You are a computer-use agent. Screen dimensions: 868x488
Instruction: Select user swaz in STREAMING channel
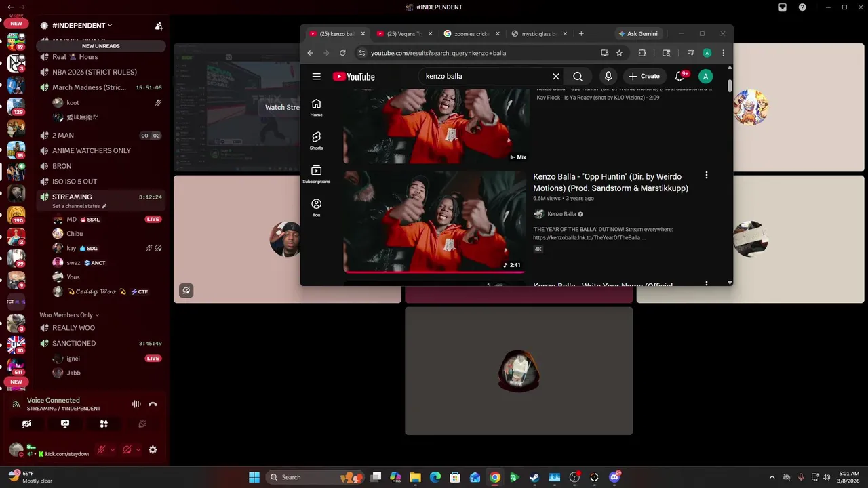point(108,263)
